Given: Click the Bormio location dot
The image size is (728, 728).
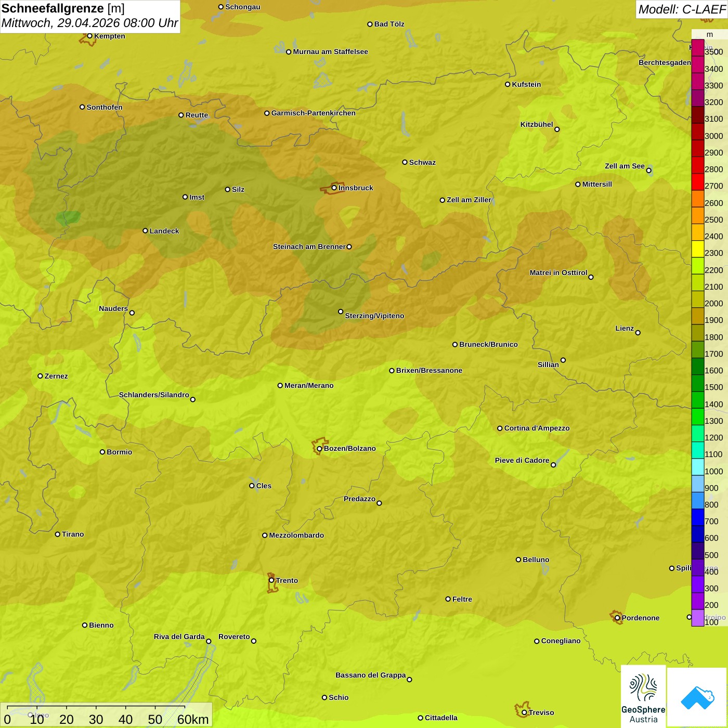Looking at the screenshot, I should pos(102,452).
